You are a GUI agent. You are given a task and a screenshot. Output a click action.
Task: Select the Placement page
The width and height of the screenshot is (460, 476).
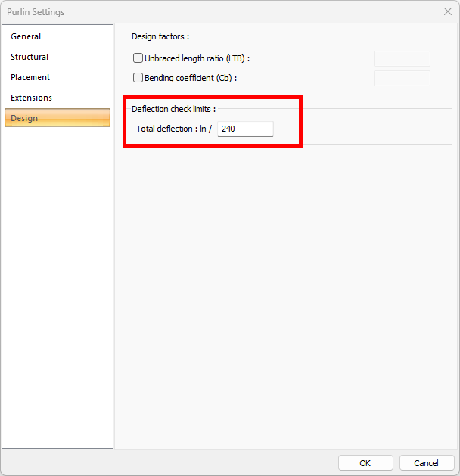(x=57, y=77)
